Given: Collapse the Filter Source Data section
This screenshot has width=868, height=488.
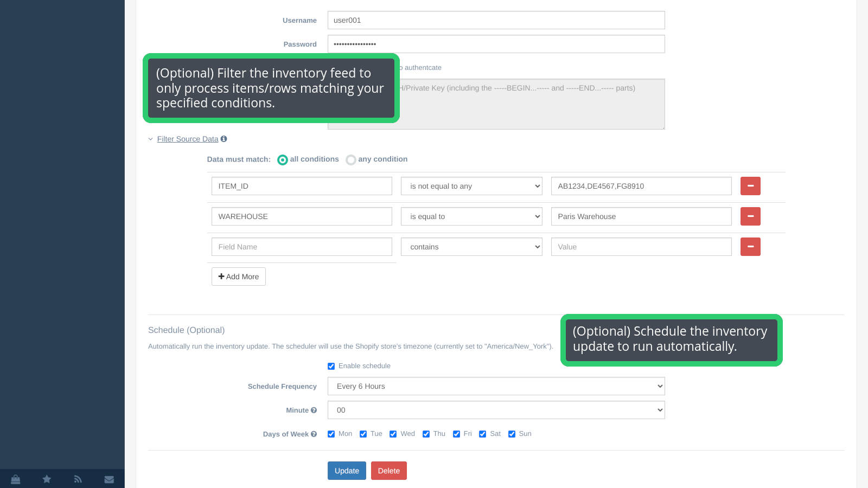Looking at the screenshot, I should 151,138.
